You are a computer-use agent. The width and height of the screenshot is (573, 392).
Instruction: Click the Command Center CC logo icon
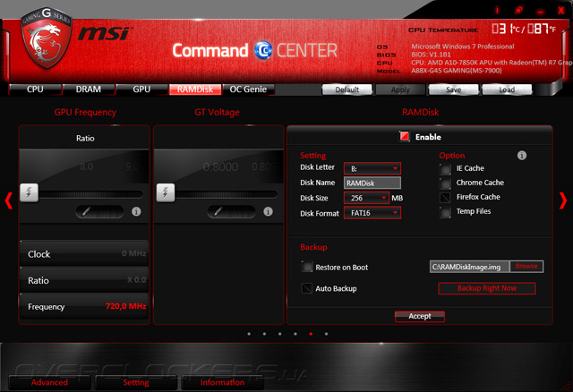[x=263, y=50]
